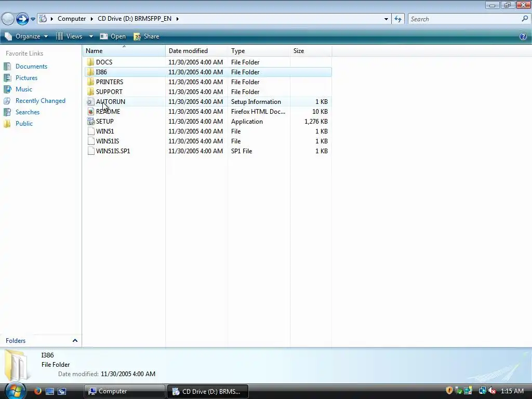Viewport: 532px width, 399px height.
Task: Expand the arrow after the BRMSFPP_EN breadcrumb
Action: [x=178, y=19]
